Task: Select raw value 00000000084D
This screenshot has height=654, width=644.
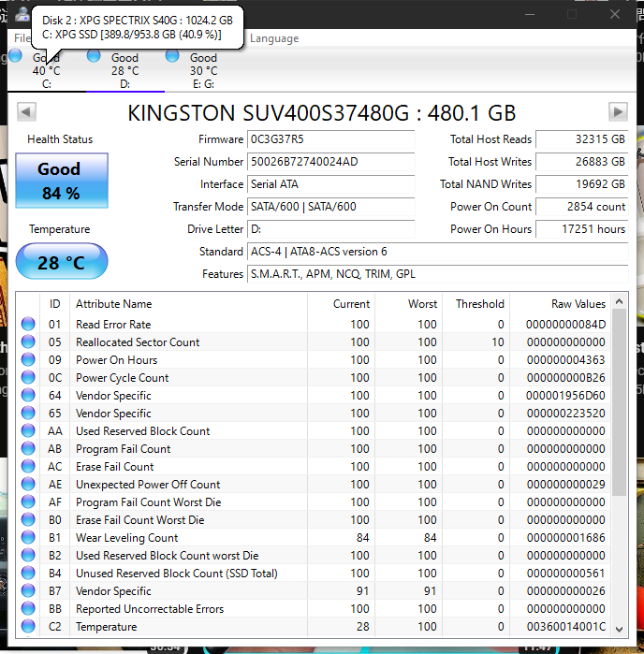Action: point(565,325)
